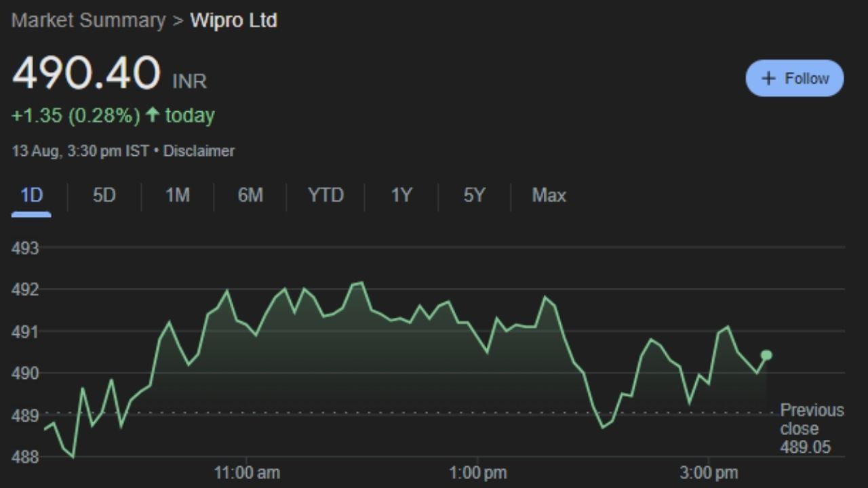Open the Disclaimer link

(199, 150)
